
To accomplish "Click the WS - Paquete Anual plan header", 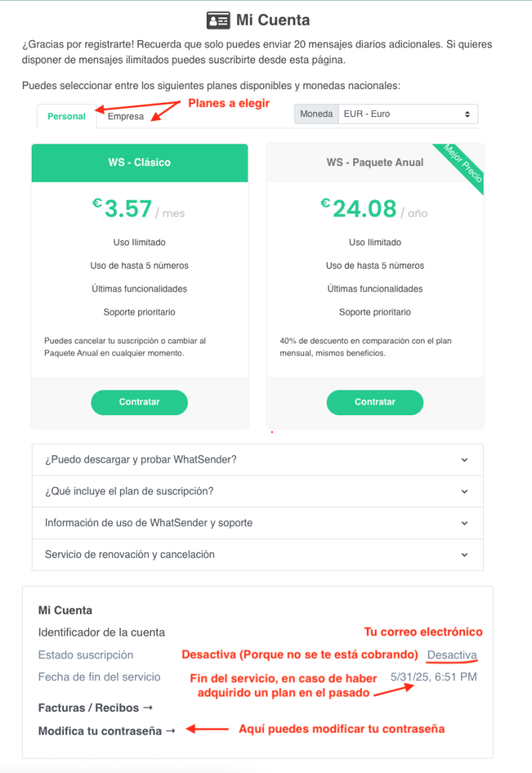I will pyautogui.click(x=375, y=163).
